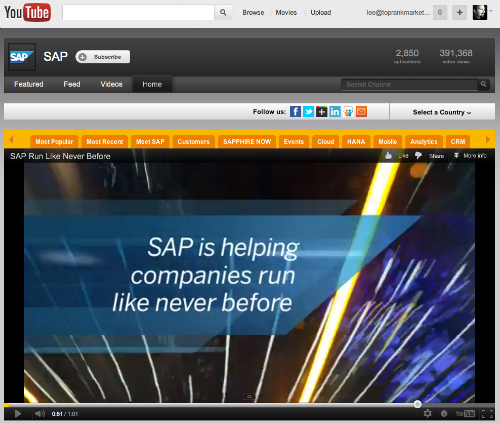
Task: Enter fullscreen mode
Action: coord(487,414)
